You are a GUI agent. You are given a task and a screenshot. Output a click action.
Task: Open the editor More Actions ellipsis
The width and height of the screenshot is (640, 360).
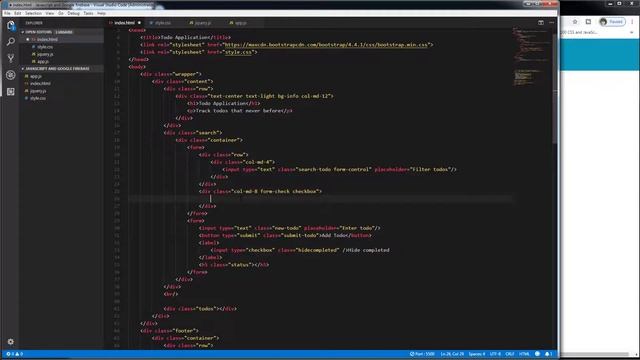(x=551, y=23)
